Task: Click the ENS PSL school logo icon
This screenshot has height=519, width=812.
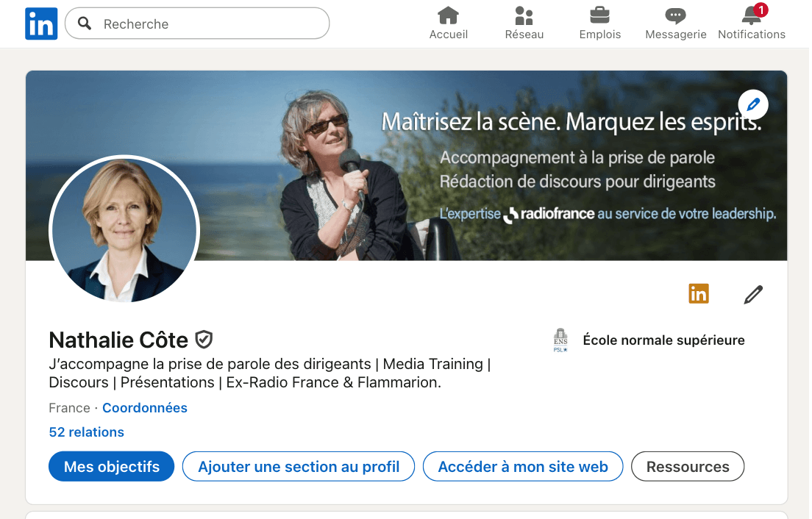Action: [560, 340]
